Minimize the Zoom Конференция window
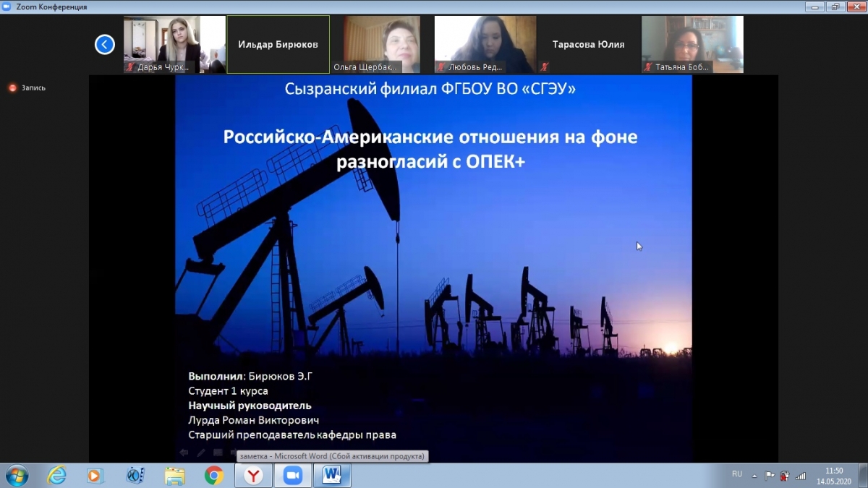Screen dimensions: 868x488 click(x=816, y=7)
